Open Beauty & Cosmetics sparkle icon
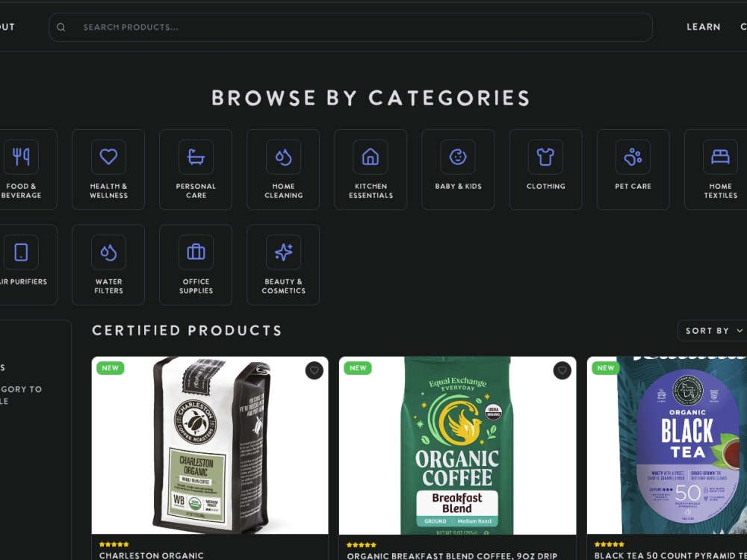This screenshot has width=747, height=560. (x=283, y=252)
